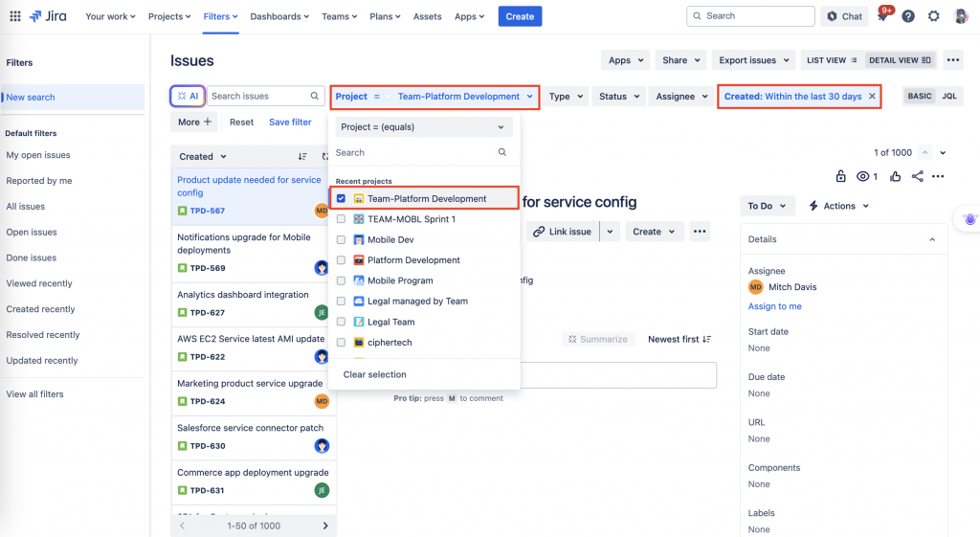Click the magnifier icon in Search issues
980x537 pixels.
[x=314, y=96]
